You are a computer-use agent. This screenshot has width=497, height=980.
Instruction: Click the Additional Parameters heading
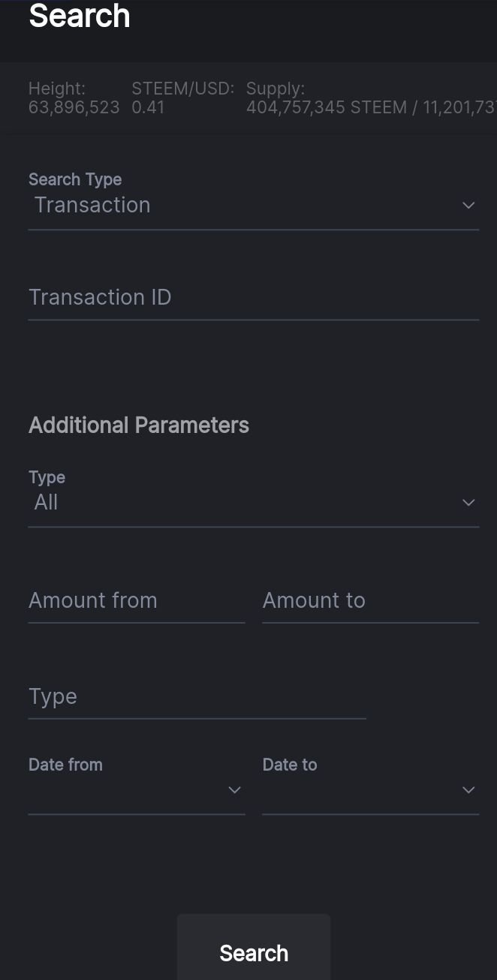139,425
